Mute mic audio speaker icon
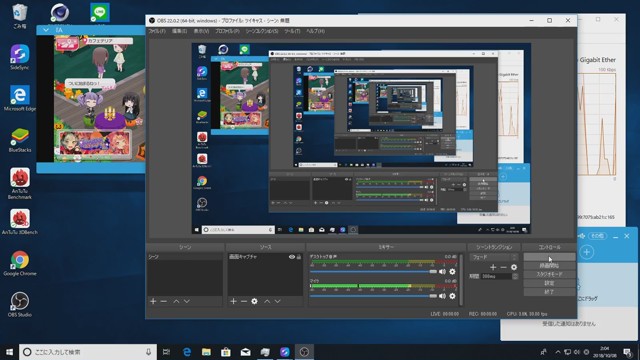 click(x=442, y=296)
